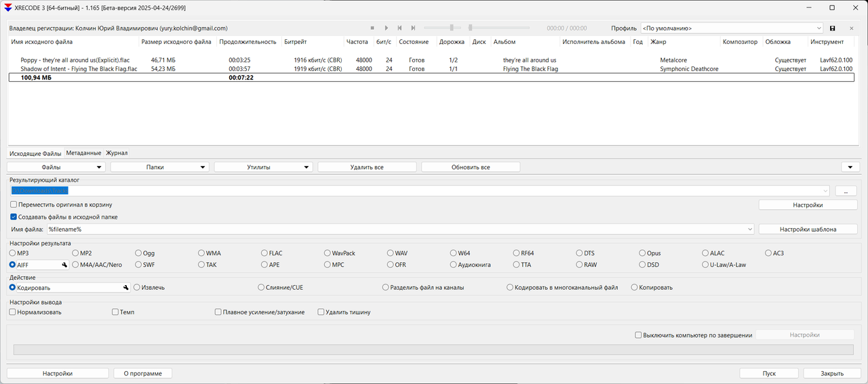The width and height of the screenshot is (868, 384).
Task: Open О программе dialog
Action: click(143, 373)
